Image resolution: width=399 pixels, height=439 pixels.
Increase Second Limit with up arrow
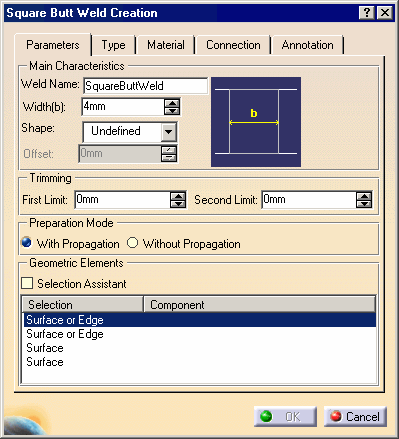point(364,196)
